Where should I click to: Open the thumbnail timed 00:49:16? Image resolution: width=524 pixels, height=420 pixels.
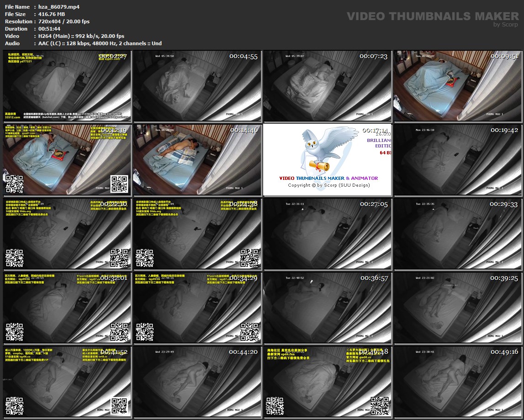click(458, 382)
